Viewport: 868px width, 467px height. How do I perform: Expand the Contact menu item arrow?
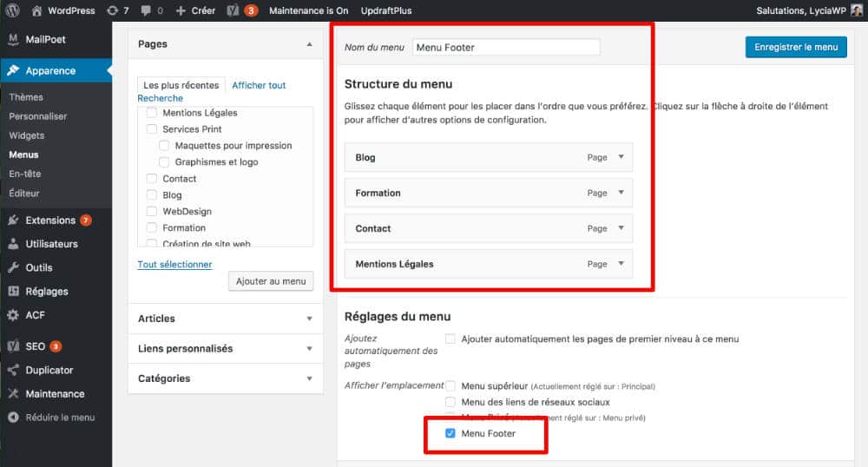click(621, 228)
